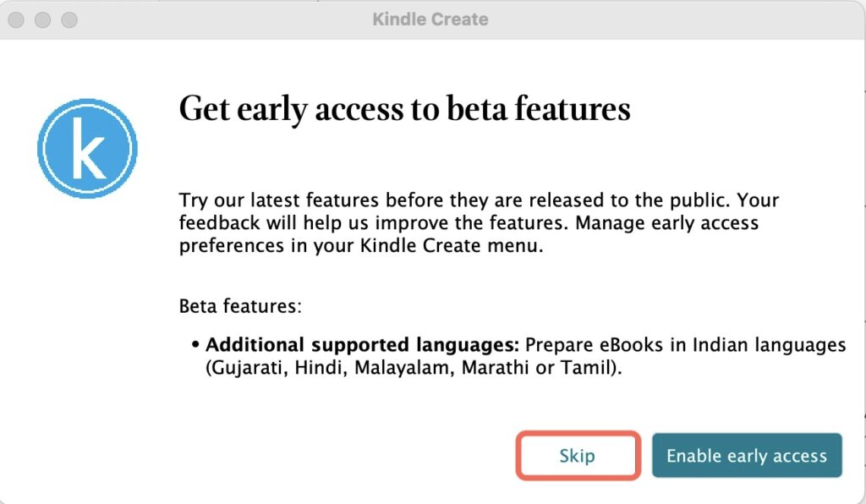Maximize the window using the third title bar button
Viewport: 866px width, 504px height.
69,19
